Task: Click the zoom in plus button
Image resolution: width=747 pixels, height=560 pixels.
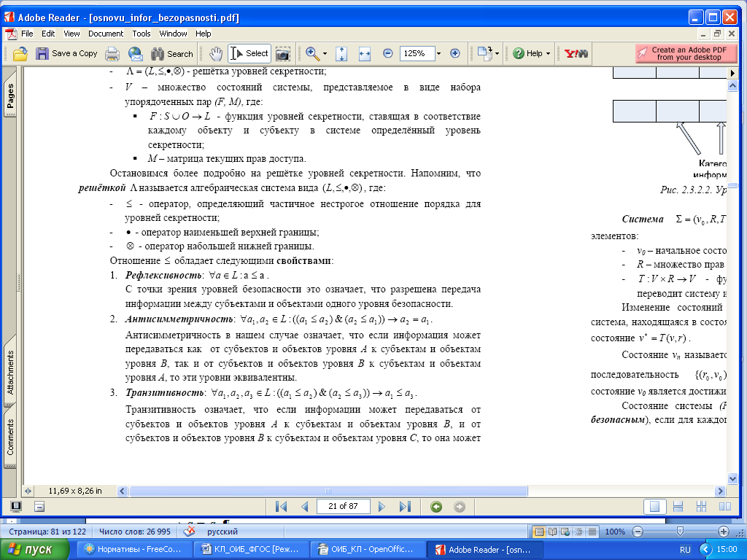Action: (x=455, y=53)
